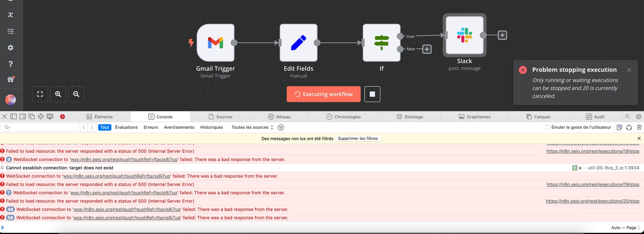Add a node on the false branch
644x234 pixels.
pos(427,49)
